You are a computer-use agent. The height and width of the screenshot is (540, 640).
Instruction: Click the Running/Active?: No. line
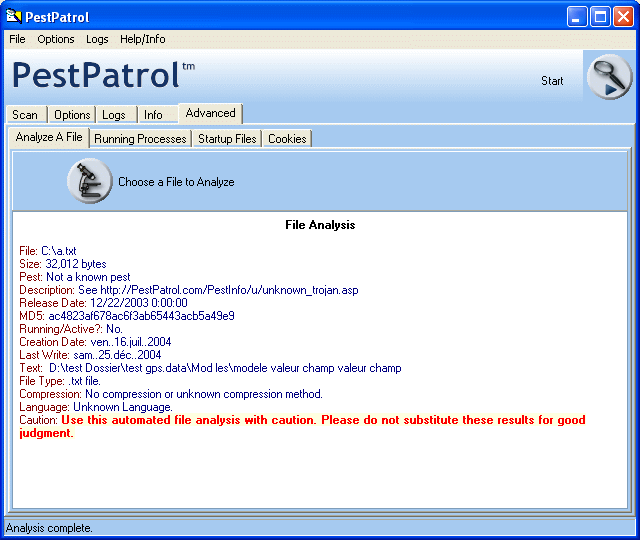click(x=71, y=329)
